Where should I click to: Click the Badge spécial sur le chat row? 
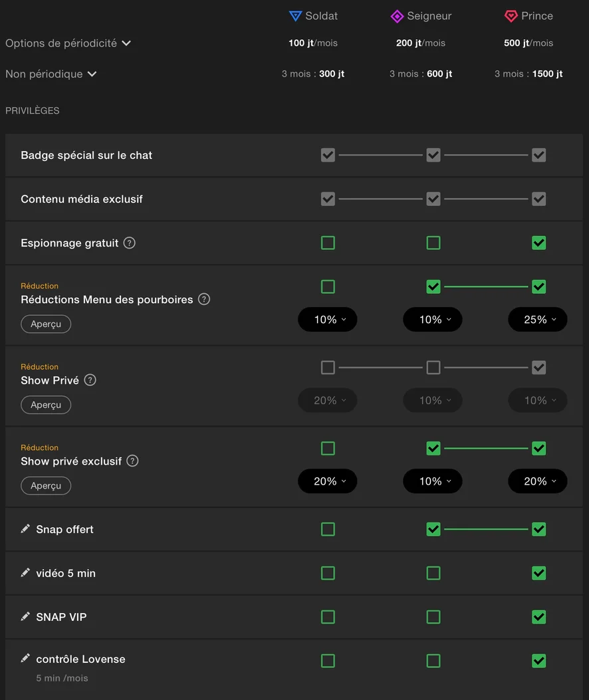tap(86, 155)
